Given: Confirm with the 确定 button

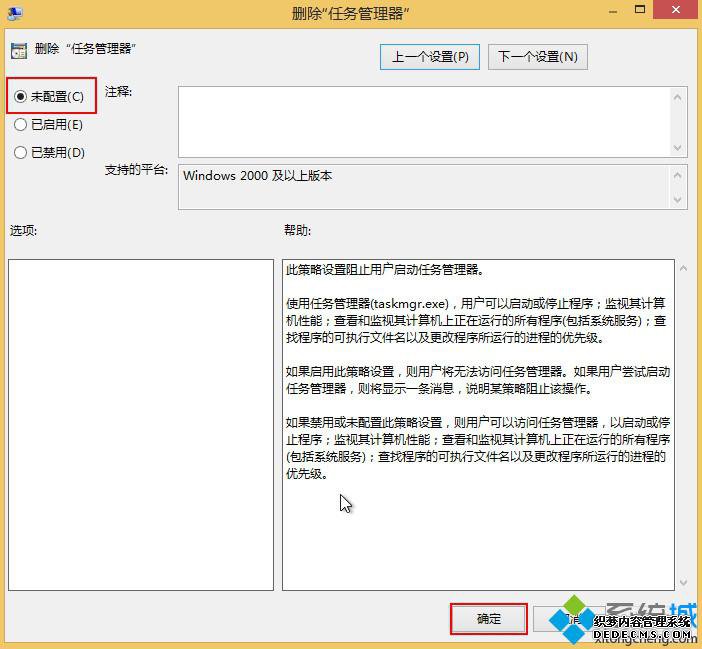Looking at the screenshot, I should click(x=488, y=619).
